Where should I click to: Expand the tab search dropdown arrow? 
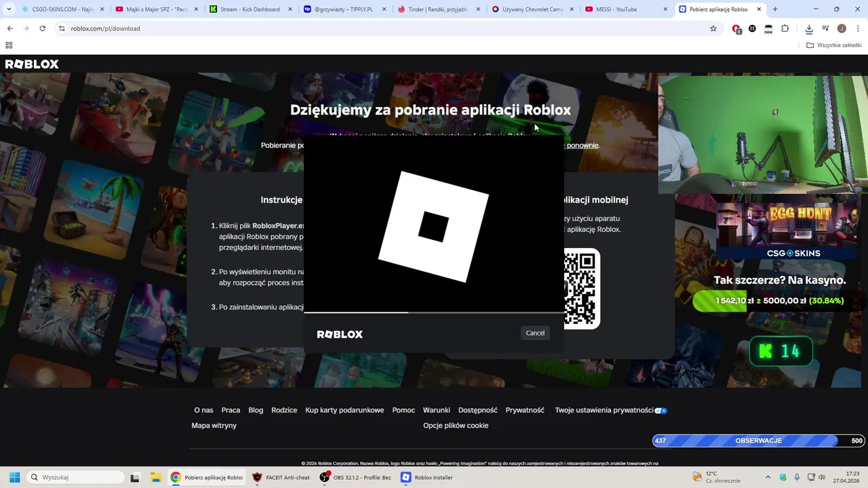coord(9,9)
